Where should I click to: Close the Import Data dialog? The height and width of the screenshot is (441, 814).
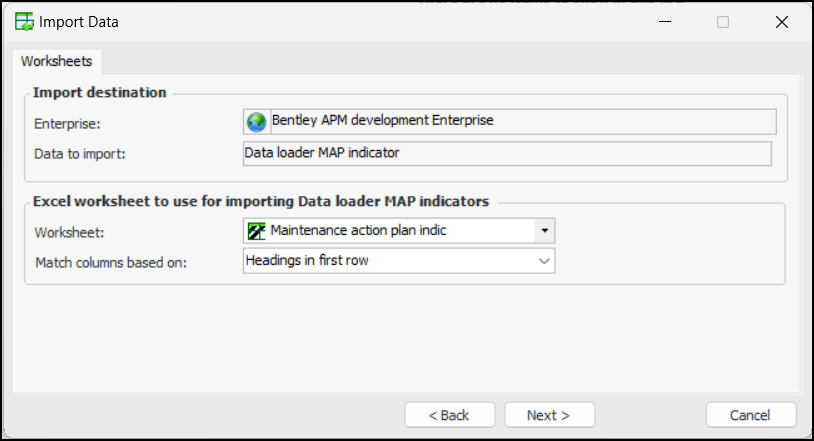(x=781, y=22)
